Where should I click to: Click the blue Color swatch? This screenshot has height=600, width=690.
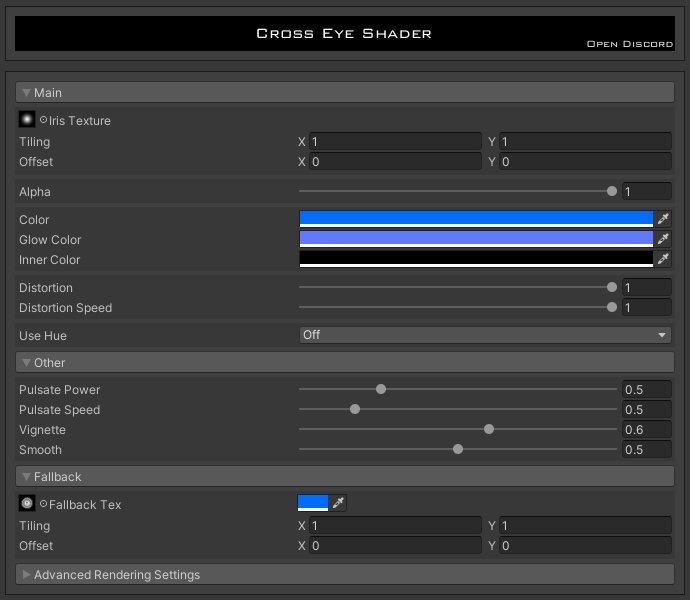pyautogui.click(x=476, y=219)
